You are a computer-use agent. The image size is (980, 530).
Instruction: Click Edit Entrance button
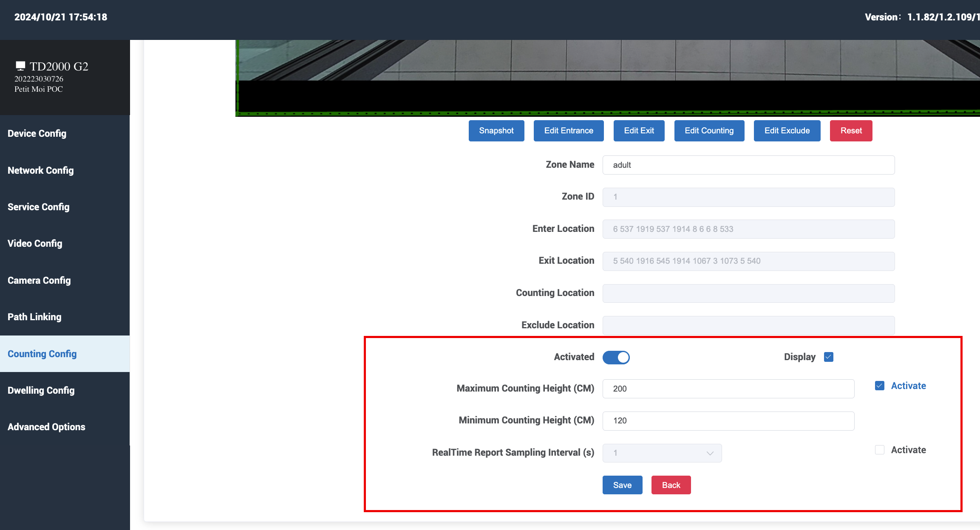[x=568, y=130]
